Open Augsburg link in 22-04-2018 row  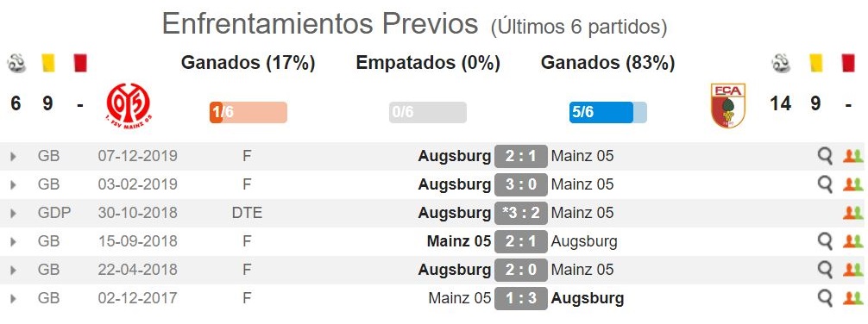(x=455, y=270)
